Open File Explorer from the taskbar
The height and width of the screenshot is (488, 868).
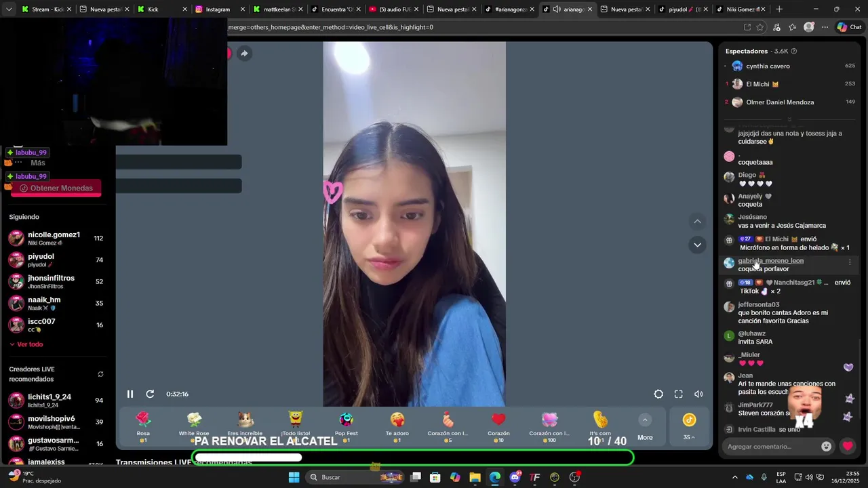click(x=475, y=477)
